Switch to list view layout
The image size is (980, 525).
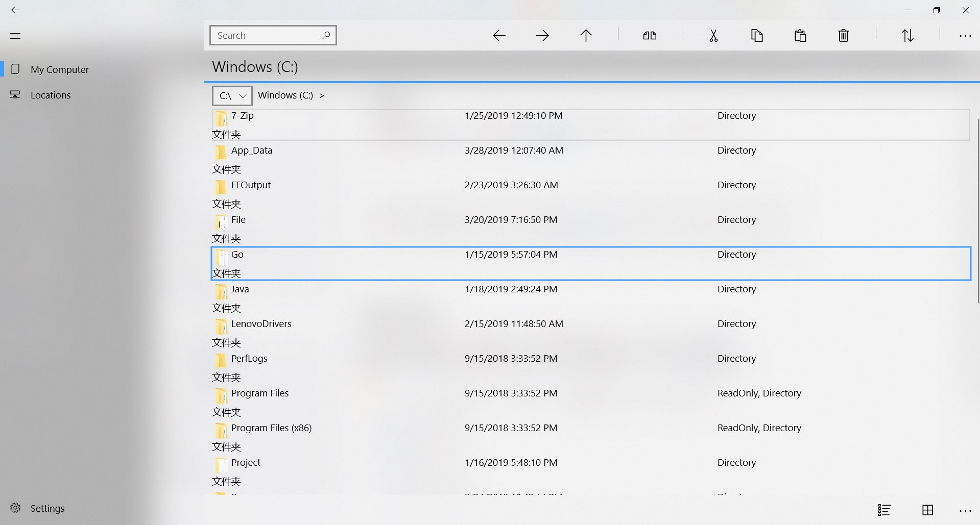pos(885,510)
